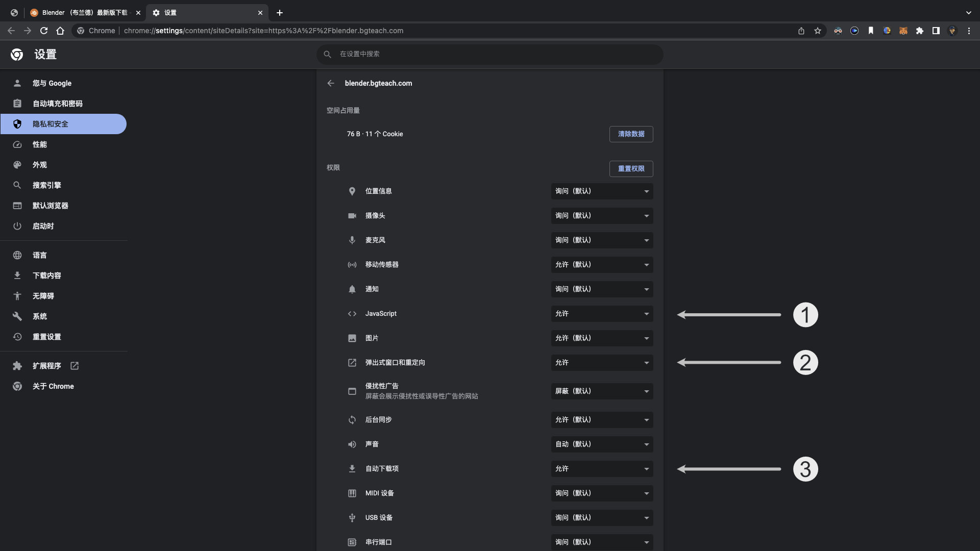Click the back arrow beside blender.bgteach.com
The height and width of the screenshot is (551, 980).
coord(331,83)
